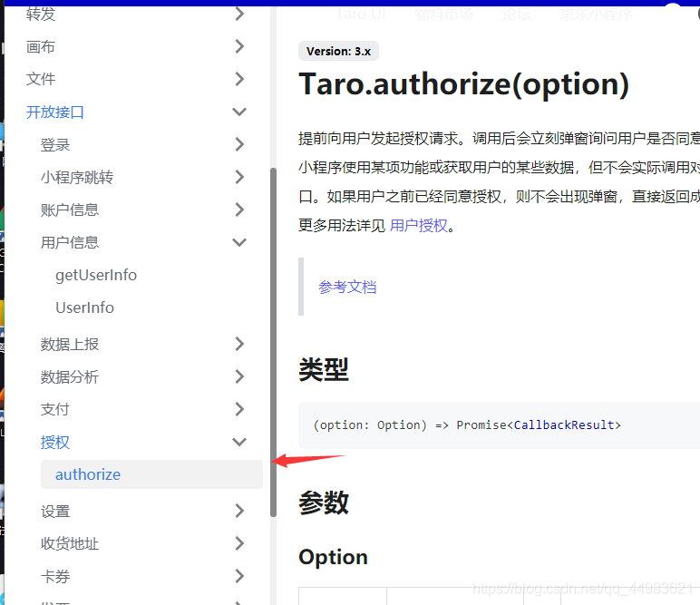The image size is (700, 605).
Task: Open the 参考文档 reference link
Action: tap(347, 287)
